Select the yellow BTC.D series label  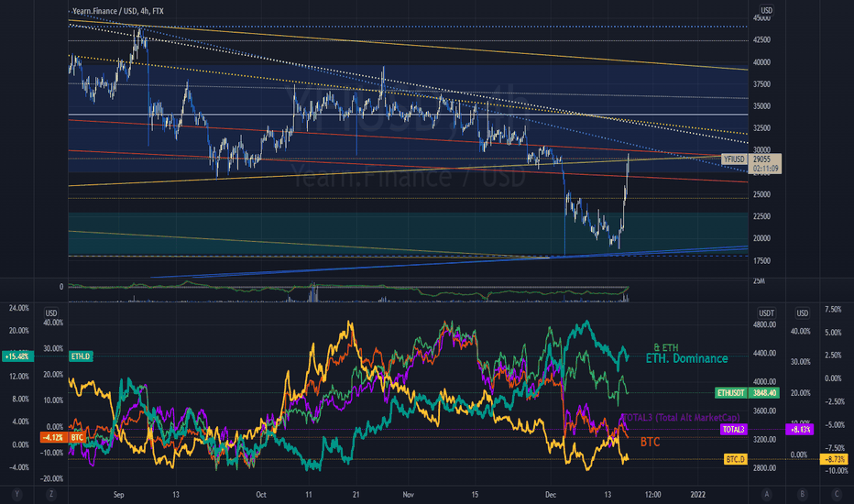coord(735,459)
